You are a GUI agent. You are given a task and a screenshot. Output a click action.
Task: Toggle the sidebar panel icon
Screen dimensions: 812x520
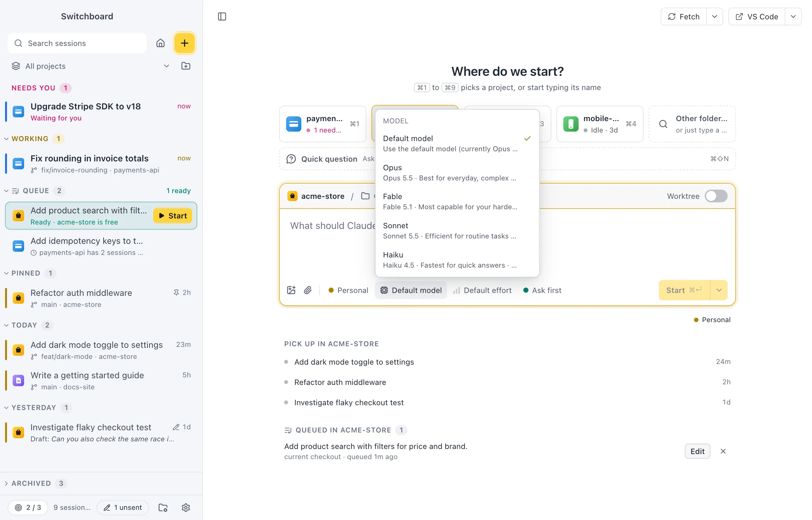tap(222, 16)
